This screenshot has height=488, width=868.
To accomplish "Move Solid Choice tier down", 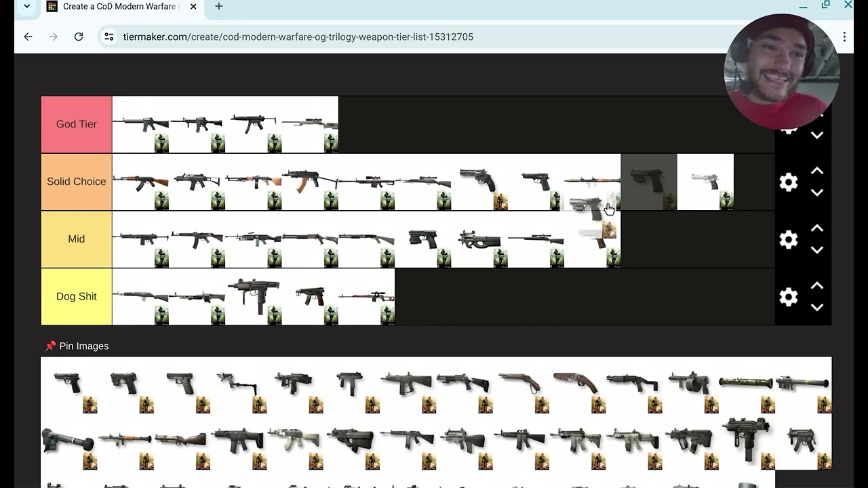I will point(817,192).
